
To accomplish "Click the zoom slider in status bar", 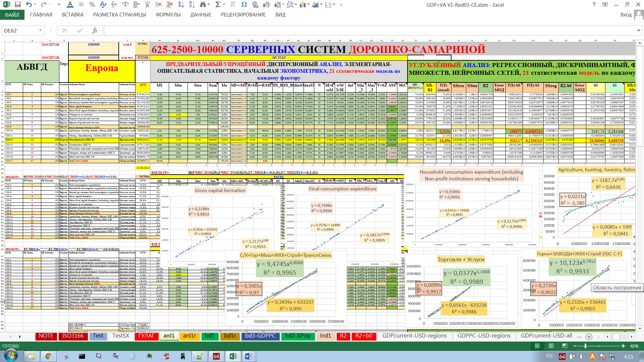I will coord(585,346).
